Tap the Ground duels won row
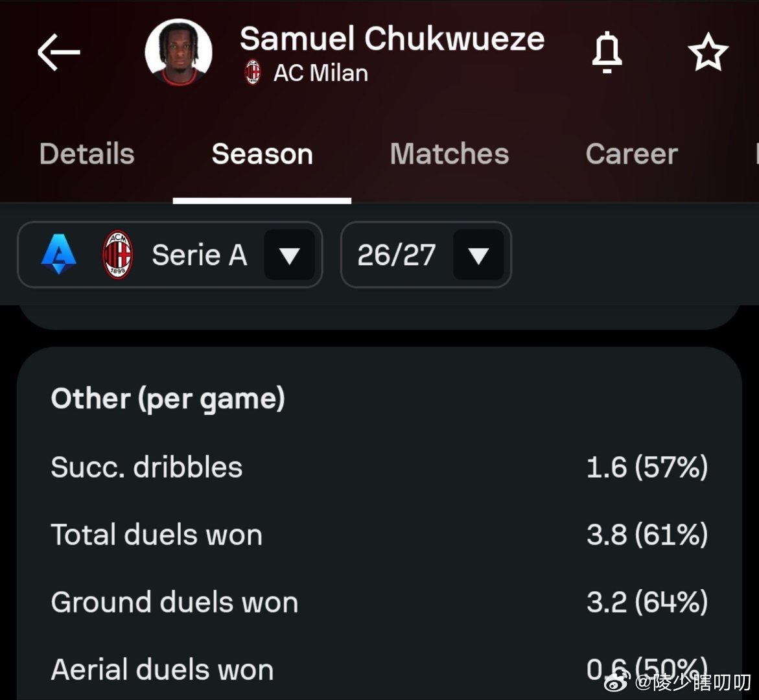The width and height of the screenshot is (759, 700). 380,601
